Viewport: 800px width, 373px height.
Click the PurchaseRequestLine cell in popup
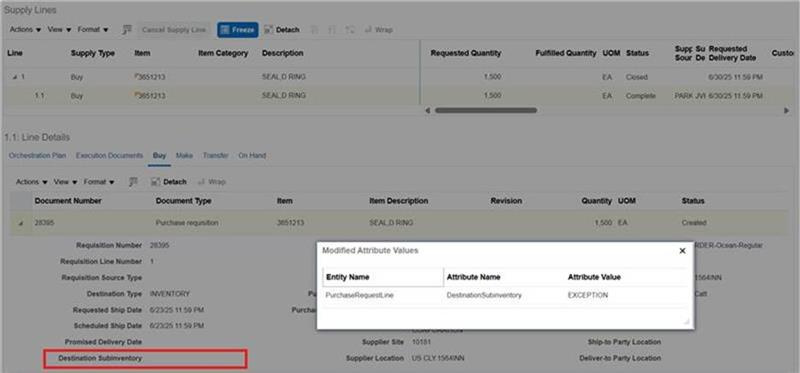tap(359, 295)
